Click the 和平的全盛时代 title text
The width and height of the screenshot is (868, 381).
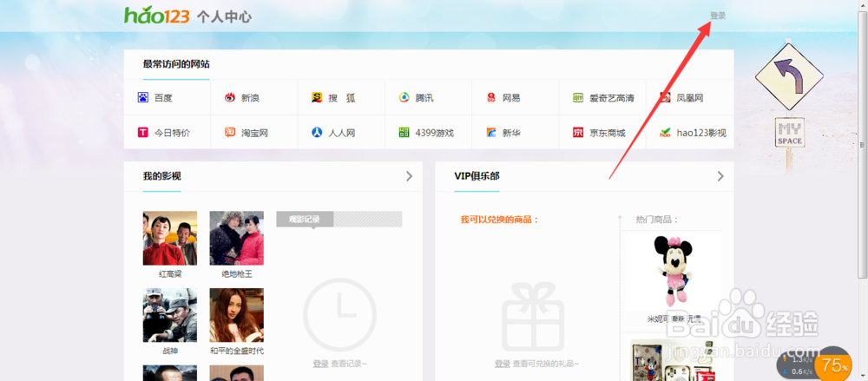click(236, 351)
